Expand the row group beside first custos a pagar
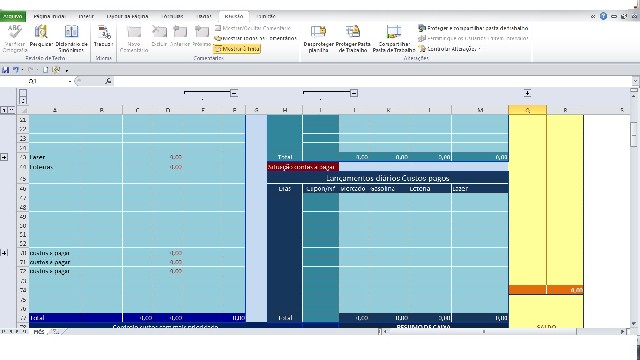This screenshot has width=640, height=360. point(4,253)
